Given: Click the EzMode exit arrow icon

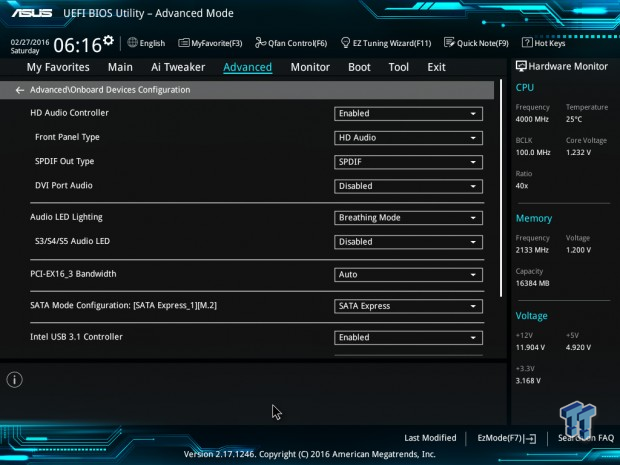Looking at the screenshot, I should (530, 438).
